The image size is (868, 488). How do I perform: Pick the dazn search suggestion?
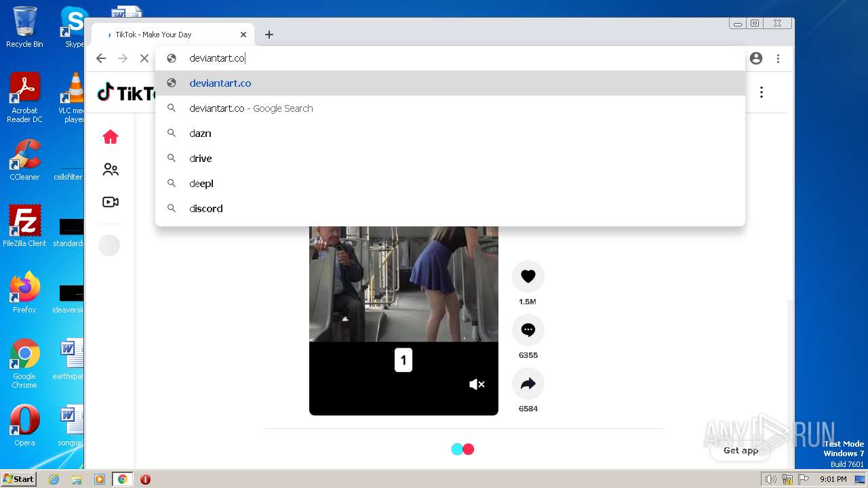(x=450, y=134)
